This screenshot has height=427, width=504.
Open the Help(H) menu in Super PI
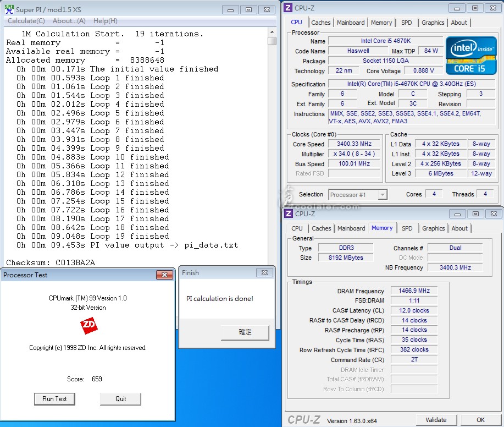click(106, 21)
